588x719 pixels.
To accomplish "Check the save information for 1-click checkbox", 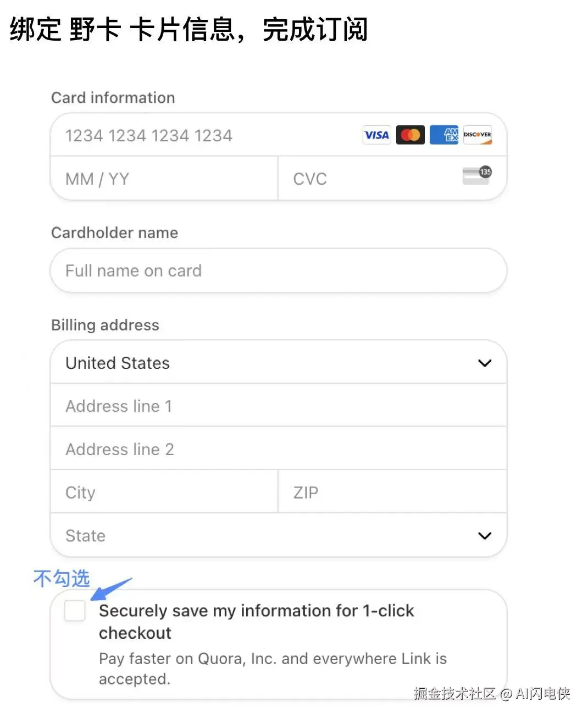I will [x=75, y=611].
